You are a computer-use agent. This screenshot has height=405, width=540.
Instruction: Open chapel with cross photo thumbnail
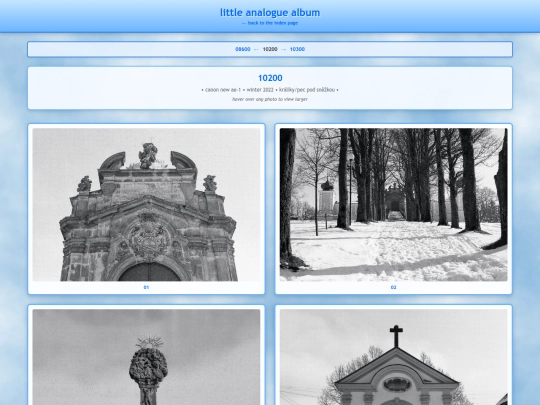(394, 357)
